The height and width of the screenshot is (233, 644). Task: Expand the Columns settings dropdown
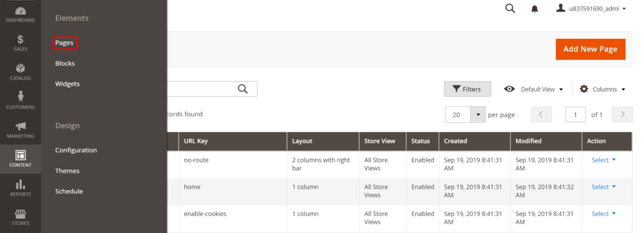(602, 89)
